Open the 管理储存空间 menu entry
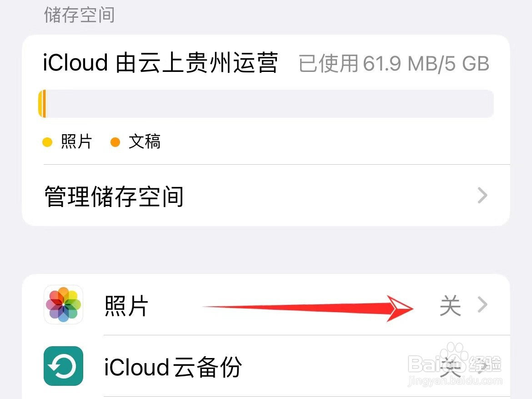This screenshot has width=532, height=399. pyautogui.click(x=266, y=196)
